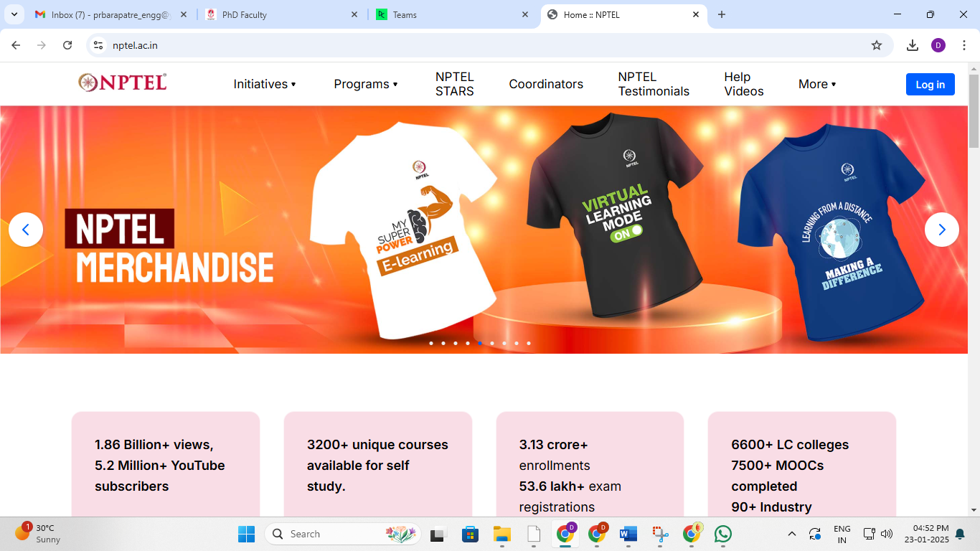Open the tab search dropdown arrow

[x=14, y=14]
